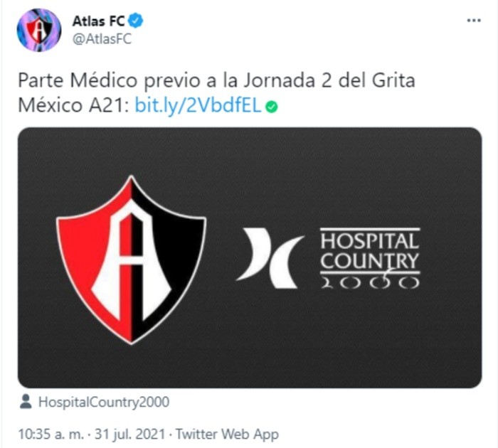Open the tagged HospitalCountry2000 account
Image resolution: width=498 pixels, height=448 pixels.
(x=104, y=402)
